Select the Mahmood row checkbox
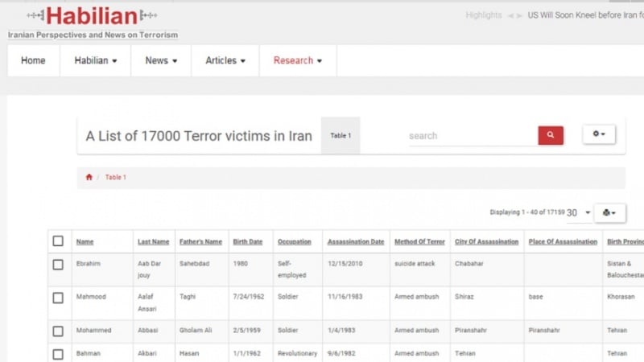 58,298
